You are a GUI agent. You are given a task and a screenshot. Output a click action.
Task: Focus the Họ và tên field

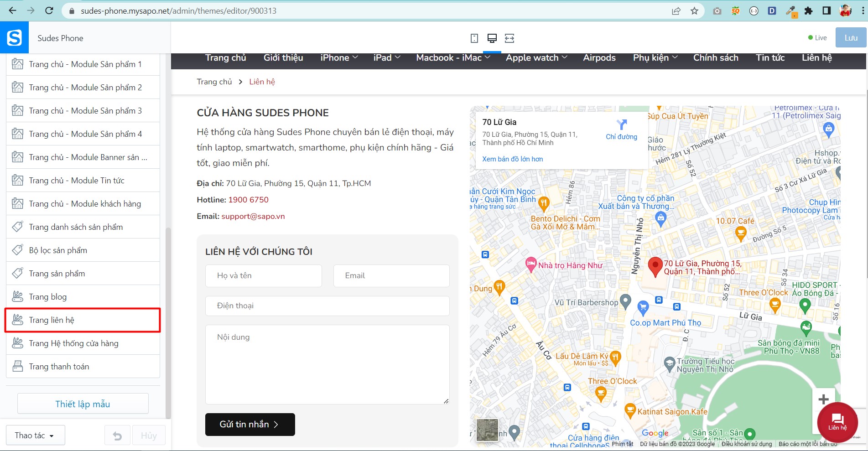click(264, 276)
